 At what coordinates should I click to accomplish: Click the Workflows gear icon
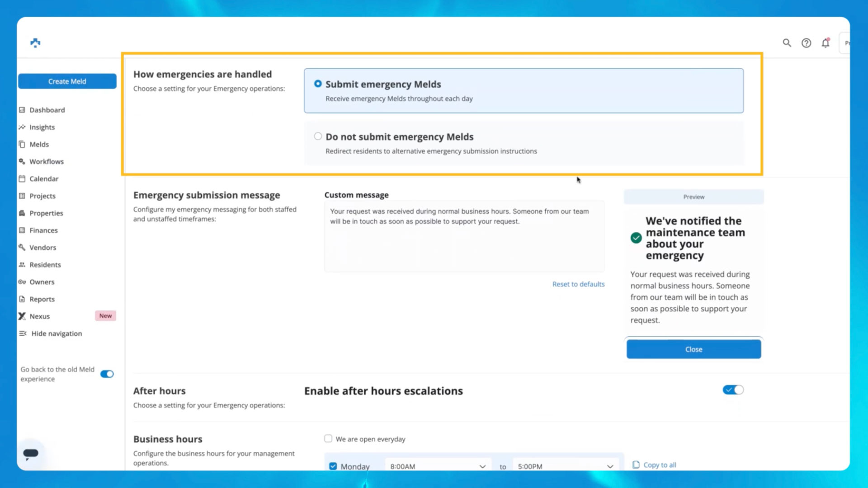coord(22,161)
